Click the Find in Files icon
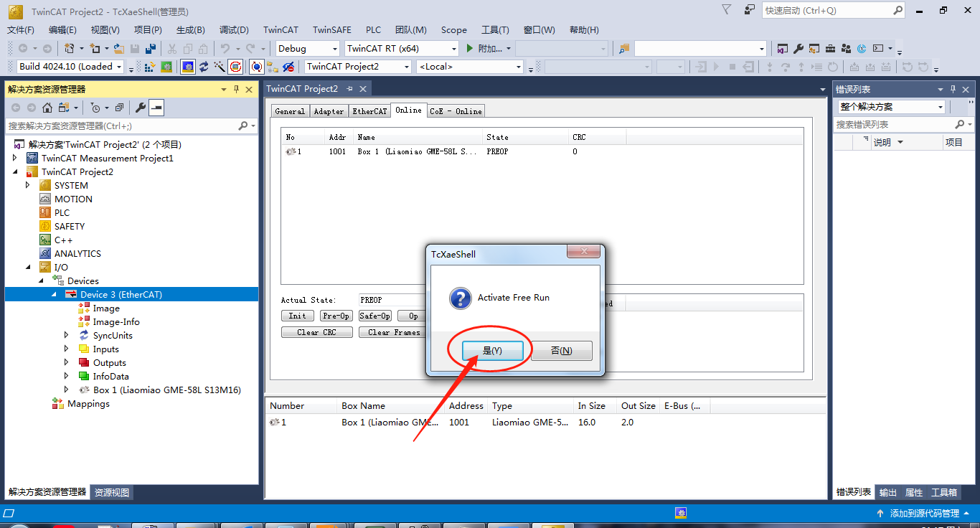The width and height of the screenshot is (980, 528). click(624, 48)
